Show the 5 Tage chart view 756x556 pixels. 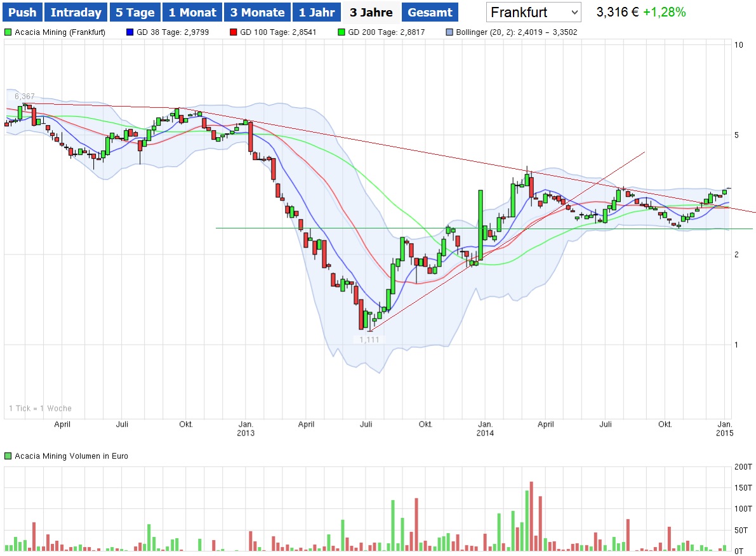pos(135,12)
